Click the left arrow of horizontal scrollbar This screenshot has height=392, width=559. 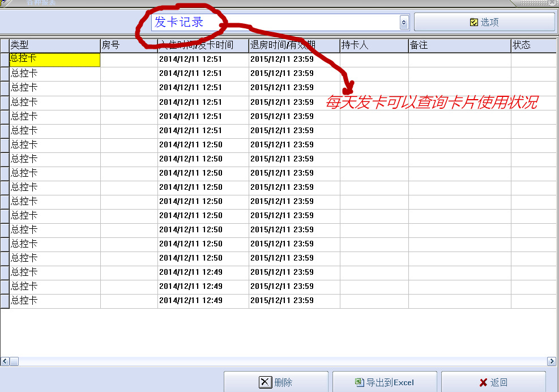[5, 361]
